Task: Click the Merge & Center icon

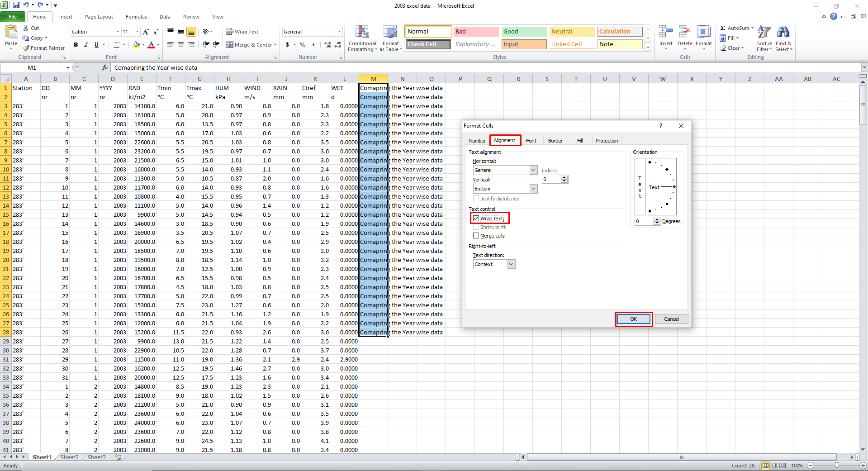Action: point(230,45)
